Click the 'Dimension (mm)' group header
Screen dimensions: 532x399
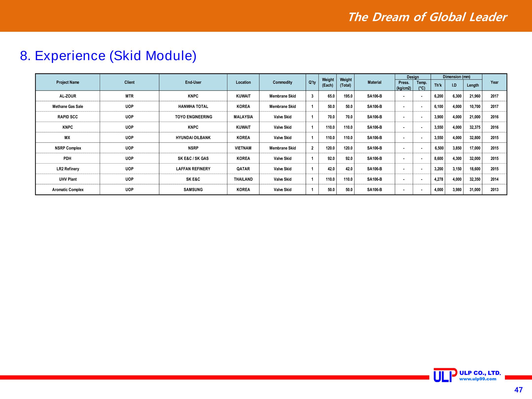(456, 77)
